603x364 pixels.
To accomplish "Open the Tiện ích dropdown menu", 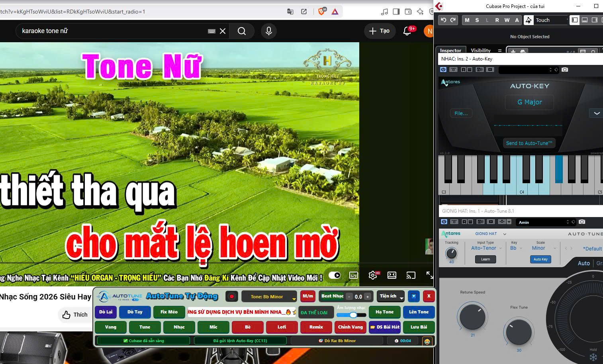I will pos(391,296).
